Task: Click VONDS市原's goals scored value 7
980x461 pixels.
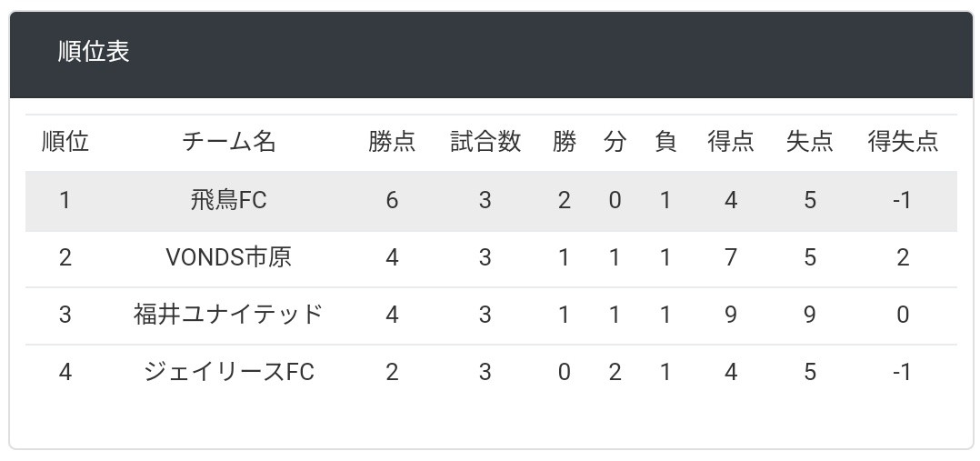Action: [731, 257]
